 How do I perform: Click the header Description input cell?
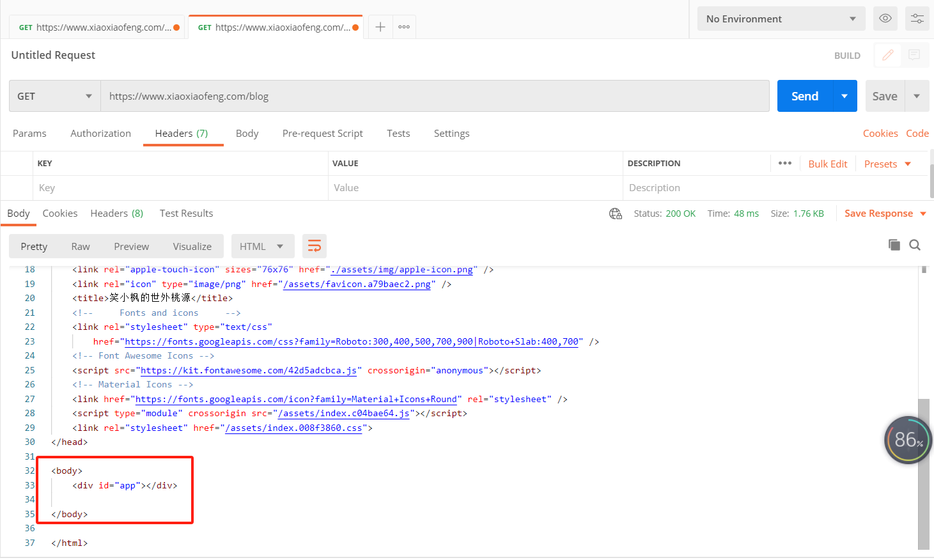click(775, 188)
